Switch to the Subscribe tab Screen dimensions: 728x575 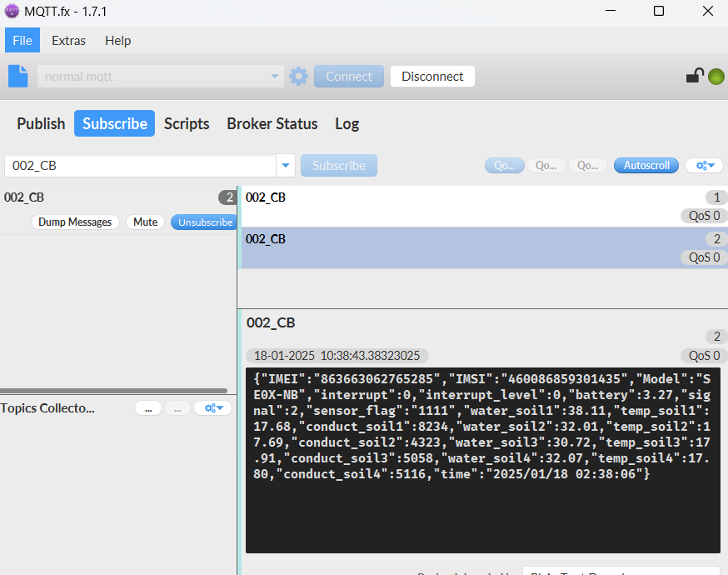(x=115, y=123)
